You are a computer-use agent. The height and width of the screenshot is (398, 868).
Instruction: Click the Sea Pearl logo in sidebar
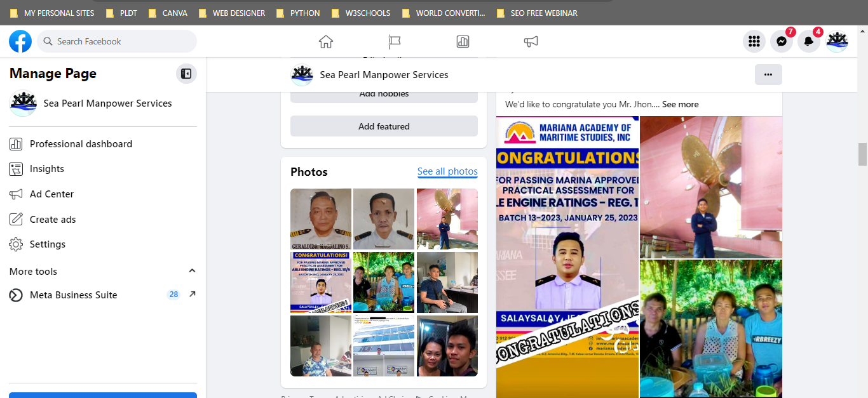click(x=24, y=103)
